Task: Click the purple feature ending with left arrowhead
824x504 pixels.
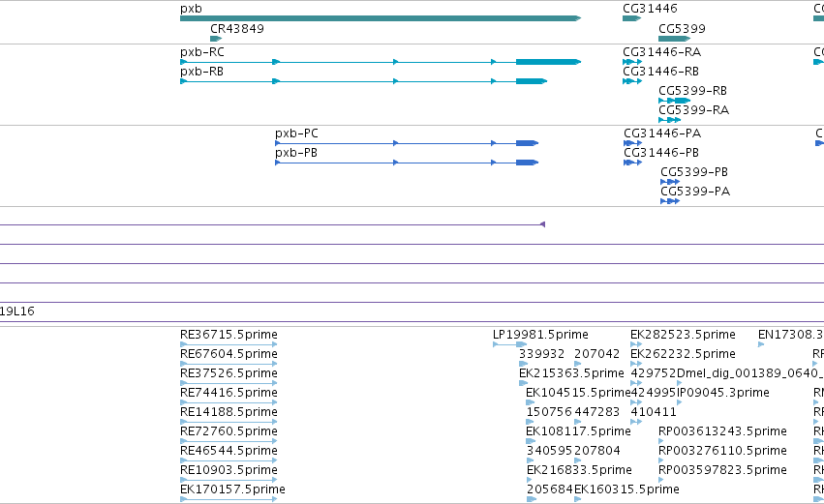Action: click(x=272, y=224)
